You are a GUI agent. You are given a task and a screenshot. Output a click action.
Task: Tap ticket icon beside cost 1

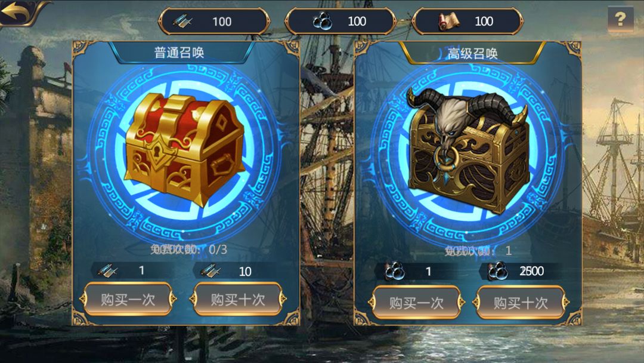pyautogui.click(x=109, y=270)
